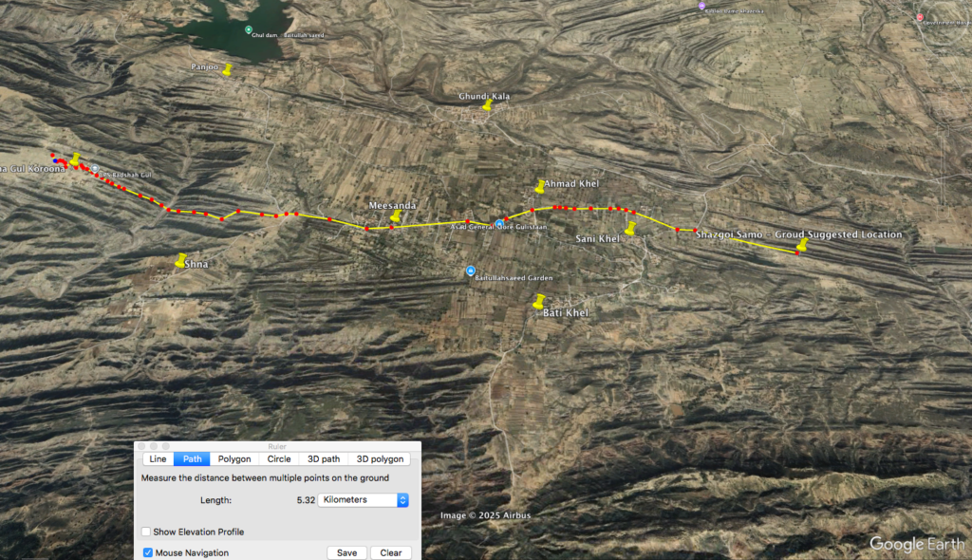Click the Bati Khel yellow pushpin
The width and height of the screenshot is (972, 560).
pyautogui.click(x=539, y=302)
